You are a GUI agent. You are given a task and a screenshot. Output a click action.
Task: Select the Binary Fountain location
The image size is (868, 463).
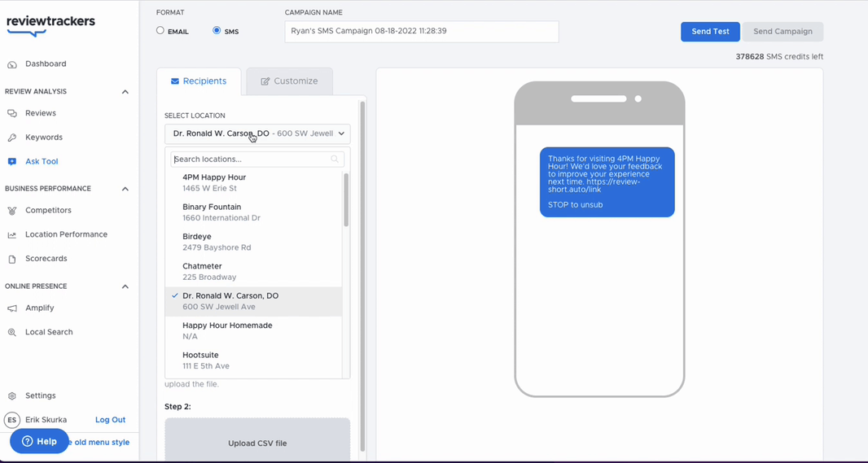pyautogui.click(x=253, y=212)
